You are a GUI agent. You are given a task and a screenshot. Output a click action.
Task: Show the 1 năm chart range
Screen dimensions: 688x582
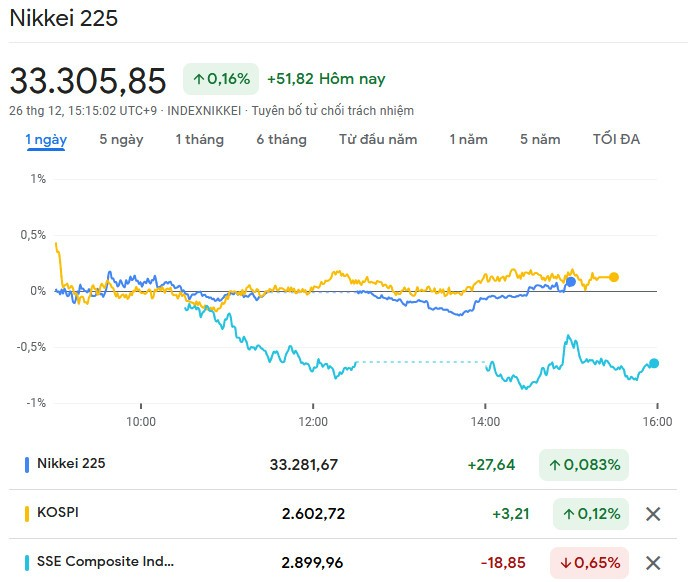click(468, 140)
